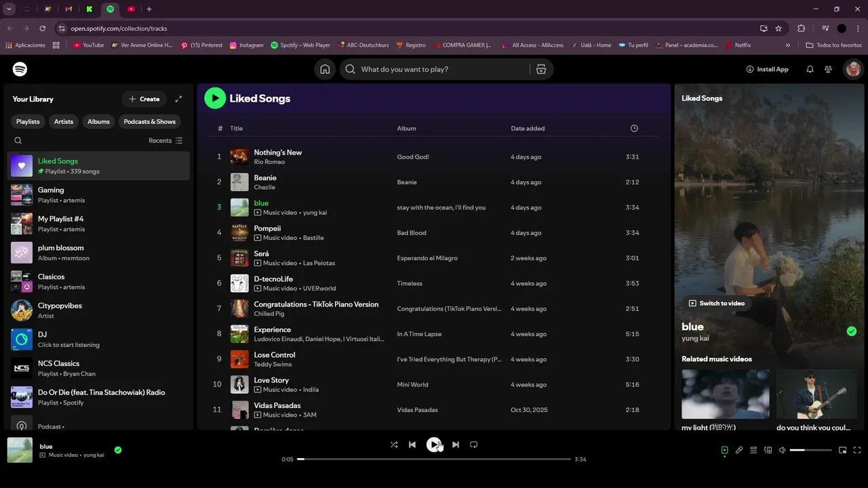Viewport: 868px width, 488px height.
Task: Open plum blossom album in library
Action: pyautogui.click(x=98, y=252)
